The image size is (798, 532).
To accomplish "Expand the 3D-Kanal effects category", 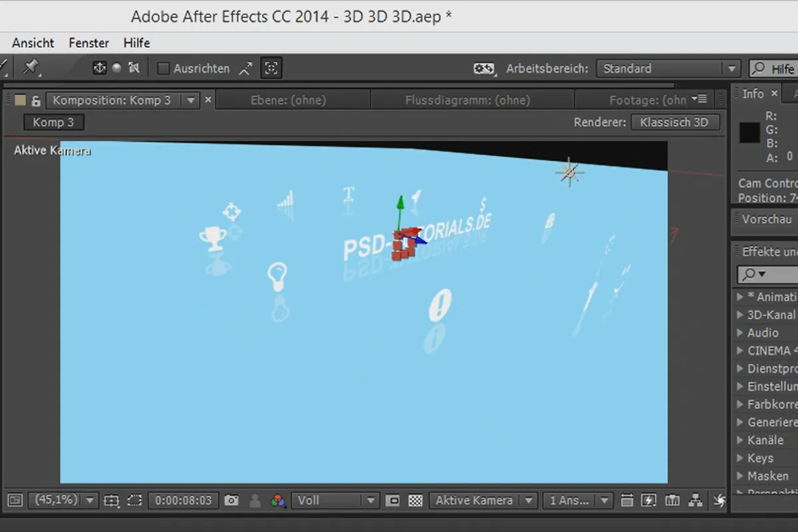I will point(740,315).
